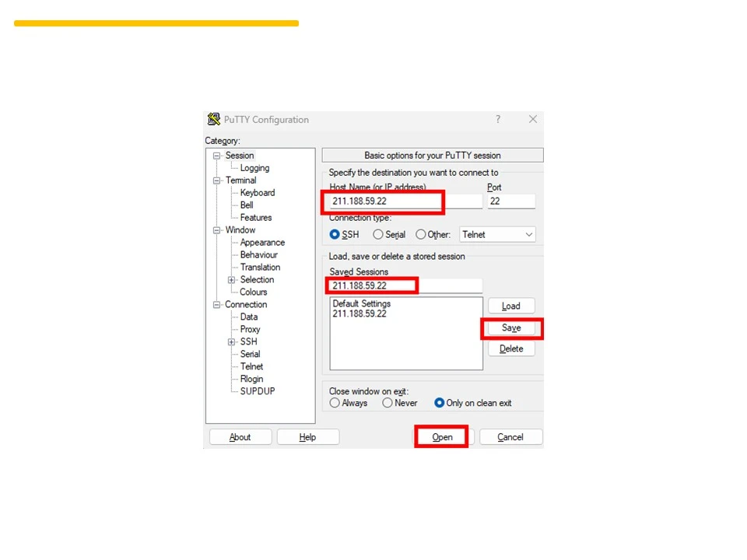The image size is (747, 560).
Task: Open the Serial category in tree
Action: point(250,354)
